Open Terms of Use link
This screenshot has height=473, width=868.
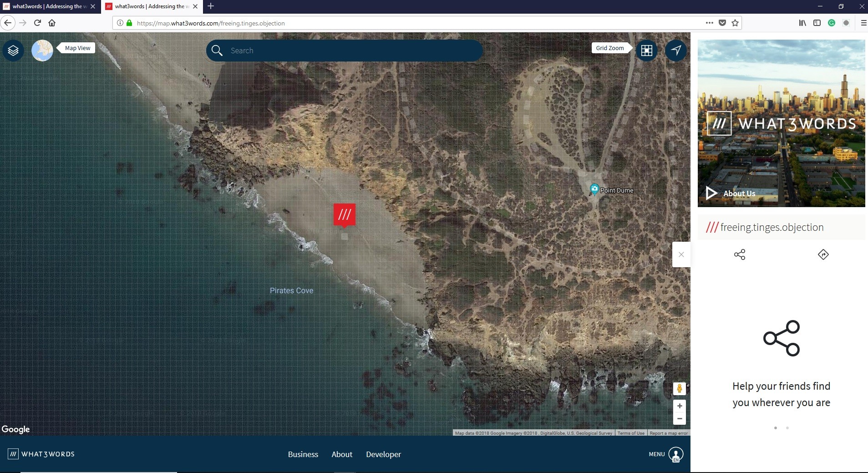631,433
